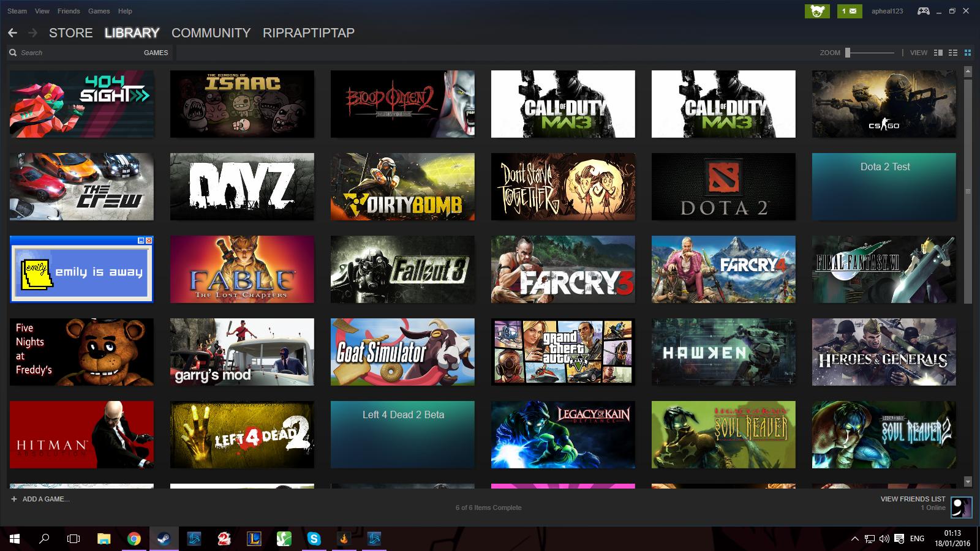Screen dimensions: 980x551
Task: Switch to grid view mode
Action: pos(968,53)
